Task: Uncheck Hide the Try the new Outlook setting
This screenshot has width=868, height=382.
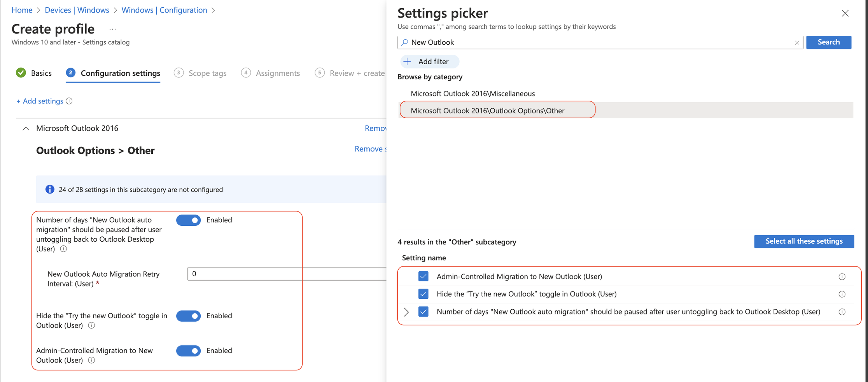Action: pyautogui.click(x=423, y=294)
